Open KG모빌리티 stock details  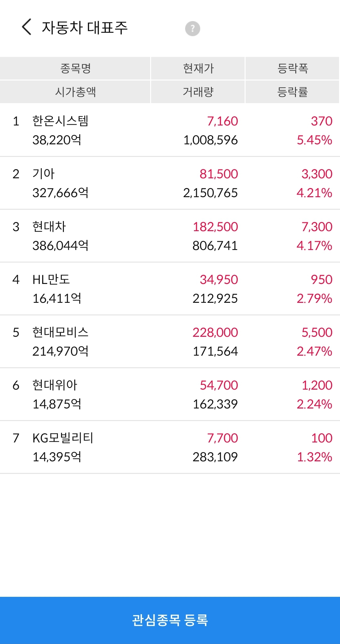click(x=170, y=447)
